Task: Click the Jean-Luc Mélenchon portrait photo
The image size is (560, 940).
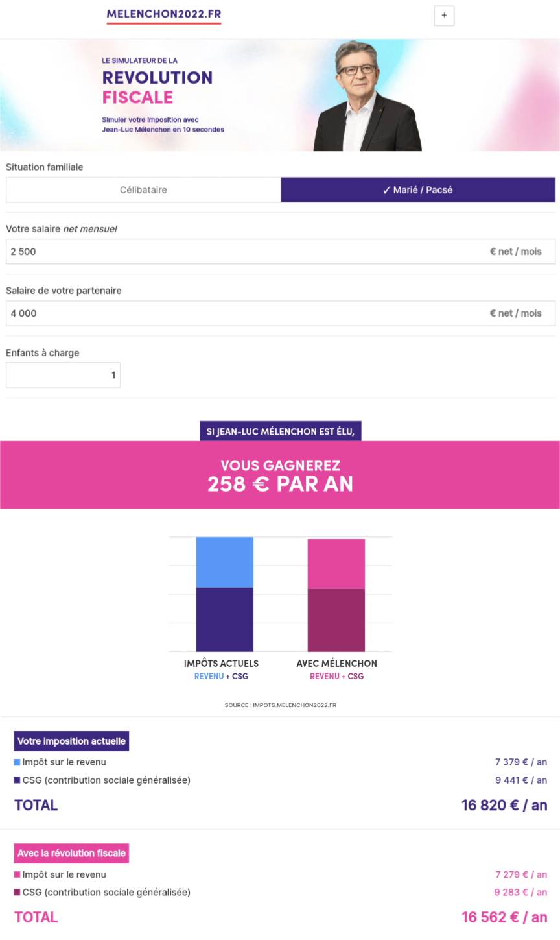Action: point(367,96)
